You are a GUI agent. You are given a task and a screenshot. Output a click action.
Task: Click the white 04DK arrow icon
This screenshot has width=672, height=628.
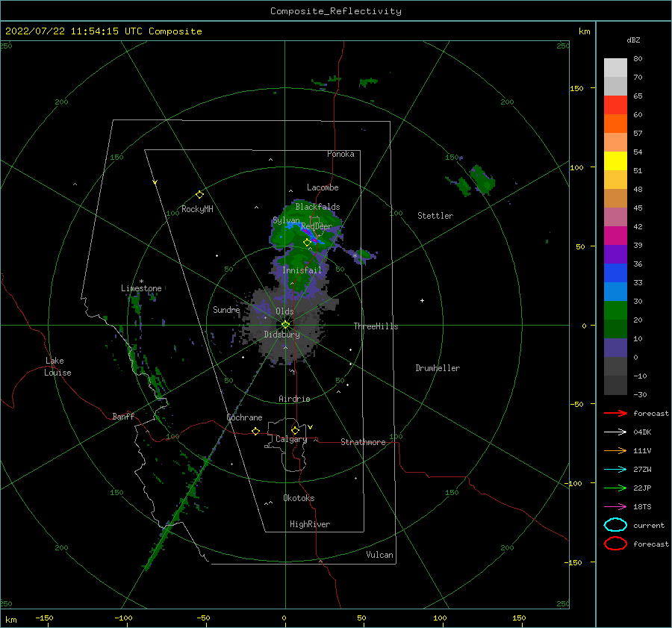pos(615,432)
